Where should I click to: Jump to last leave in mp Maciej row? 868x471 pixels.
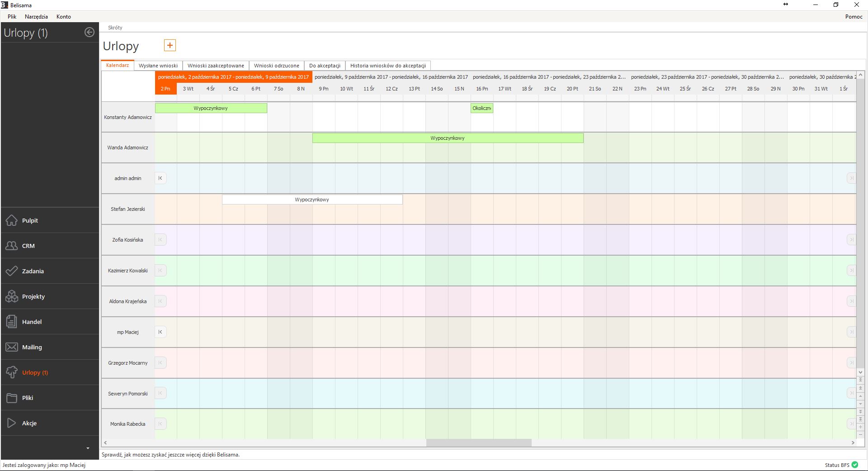coord(851,332)
